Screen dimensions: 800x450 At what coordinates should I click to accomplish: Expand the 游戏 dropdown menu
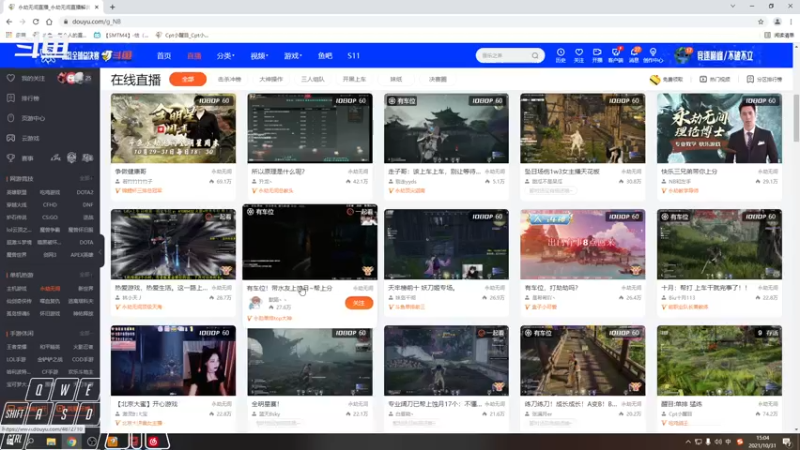293,56
